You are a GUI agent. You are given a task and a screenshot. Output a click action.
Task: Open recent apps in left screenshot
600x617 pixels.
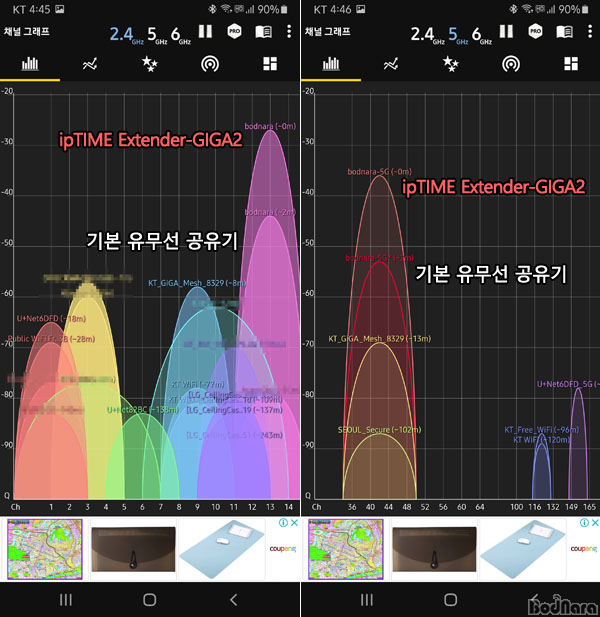[66, 600]
